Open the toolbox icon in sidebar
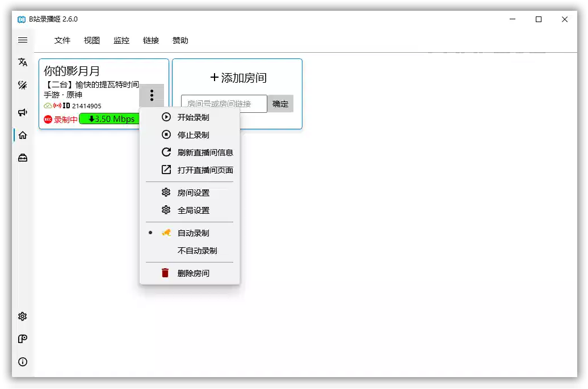 click(x=23, y=157)
